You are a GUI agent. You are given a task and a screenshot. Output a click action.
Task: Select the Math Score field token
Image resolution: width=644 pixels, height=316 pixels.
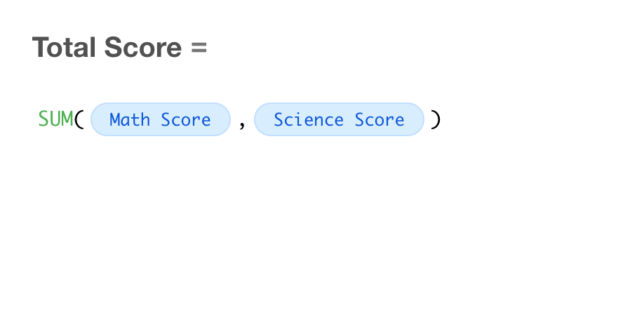[160, 119]
